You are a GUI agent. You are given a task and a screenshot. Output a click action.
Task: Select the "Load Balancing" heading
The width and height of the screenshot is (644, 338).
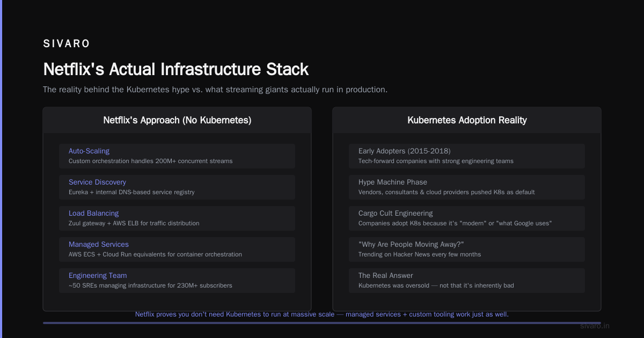click(x=93, y=214)
